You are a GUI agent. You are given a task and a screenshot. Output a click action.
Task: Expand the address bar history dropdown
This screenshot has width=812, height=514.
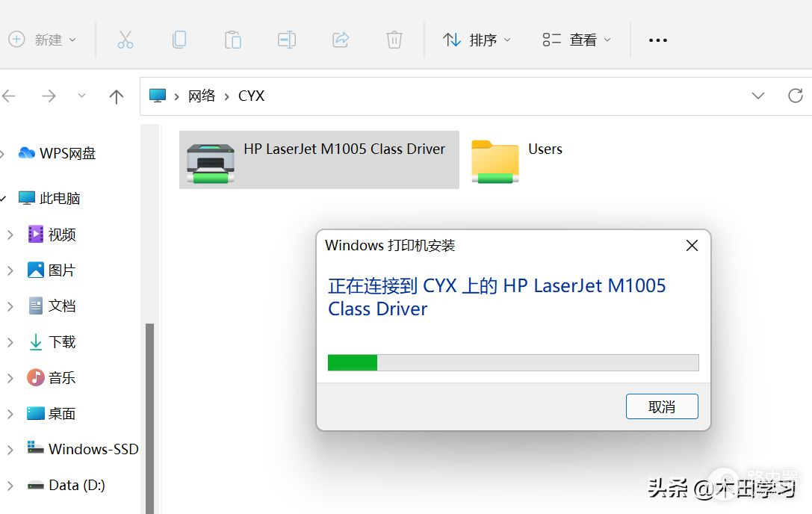tap(758, 96)
